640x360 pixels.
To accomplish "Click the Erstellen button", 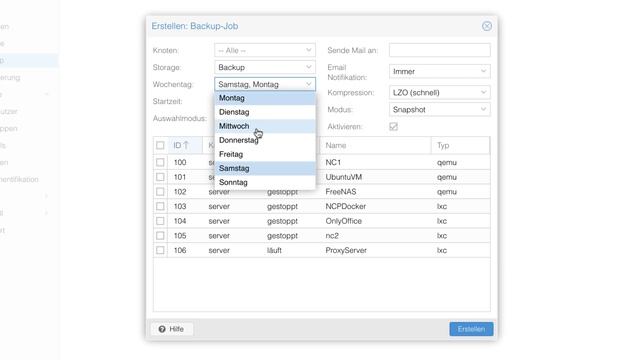I will click(x=471, y=329).
